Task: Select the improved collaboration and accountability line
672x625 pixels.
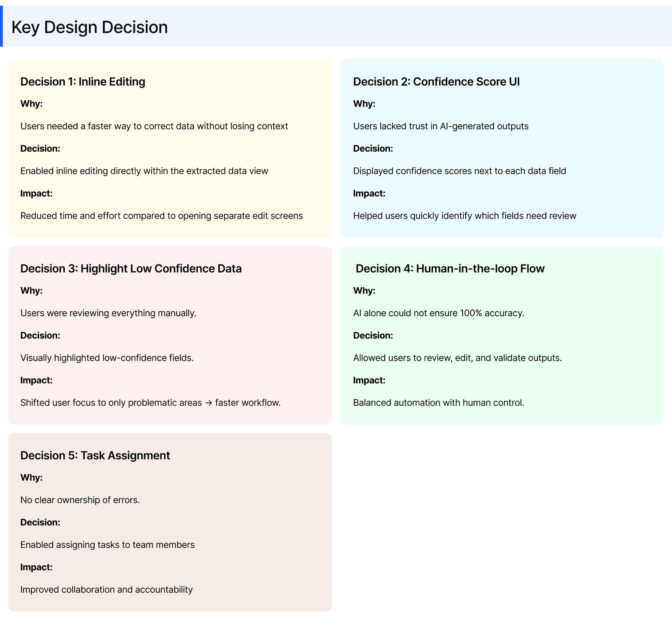Action: pyautogui.click(x=107, y=589)
